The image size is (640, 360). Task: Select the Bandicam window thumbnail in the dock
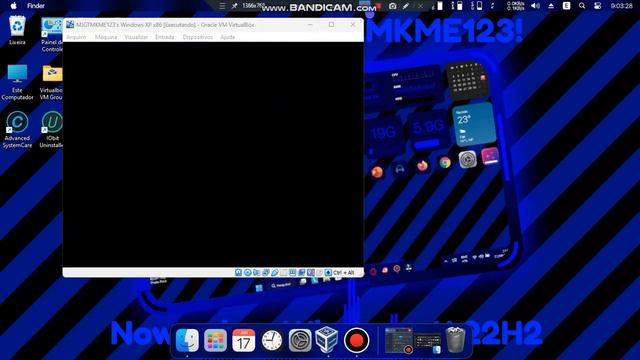399,340
